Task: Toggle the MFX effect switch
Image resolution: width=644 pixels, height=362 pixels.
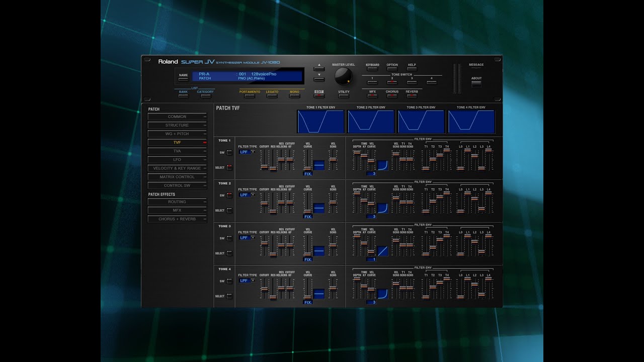Action: (373, 96)
